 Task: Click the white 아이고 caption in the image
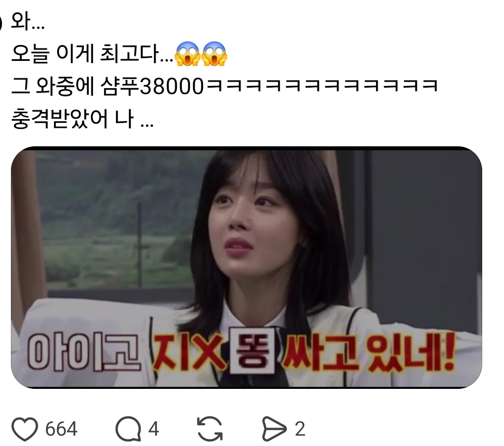tap(84, 351)
